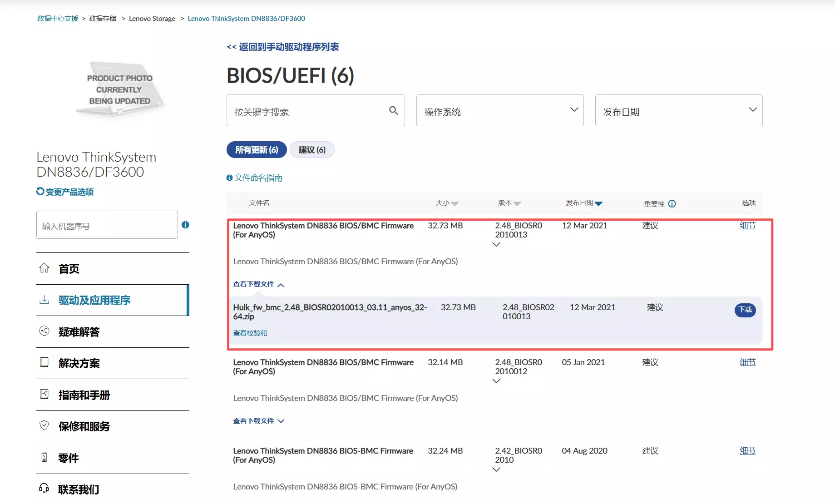This screenshot has height=504, width=835.
Task: Open the operating system dropdown
Action: tap(499, 111)
